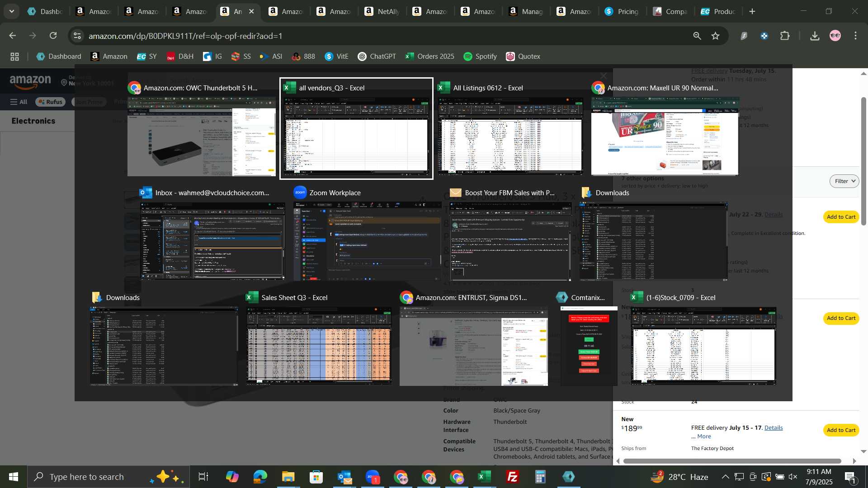Open Spotify bookmark

pos(480,56)
